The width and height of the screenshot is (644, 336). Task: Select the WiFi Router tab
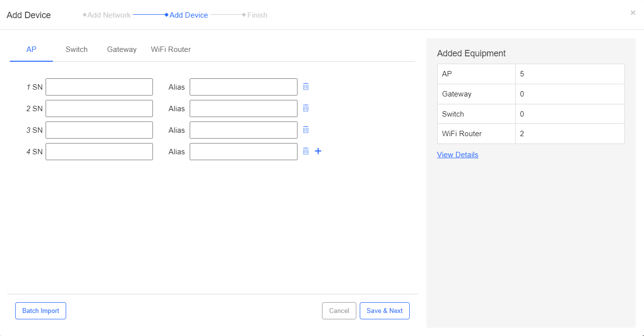[x=171, y=49]
